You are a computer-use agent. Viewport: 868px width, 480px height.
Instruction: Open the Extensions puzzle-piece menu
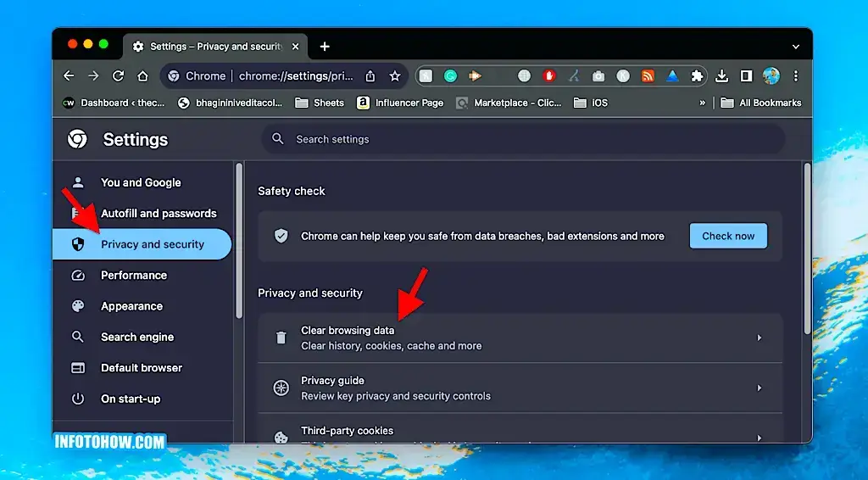point(697,75)
